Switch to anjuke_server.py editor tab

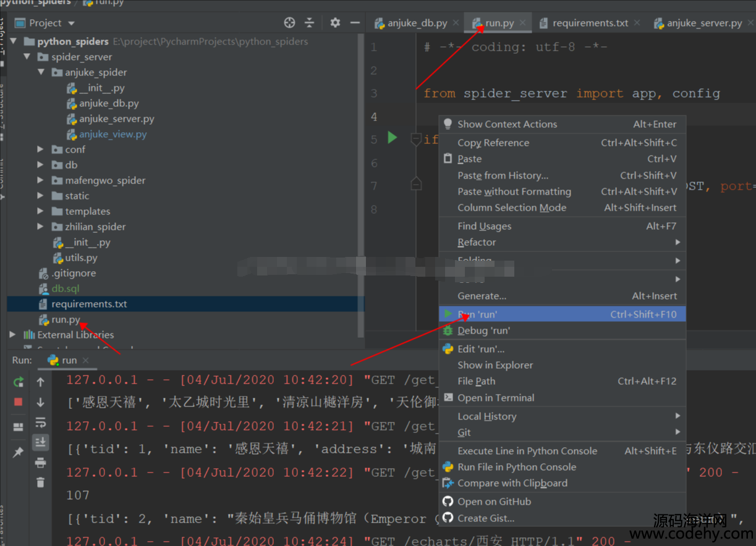tap(703, 23)
